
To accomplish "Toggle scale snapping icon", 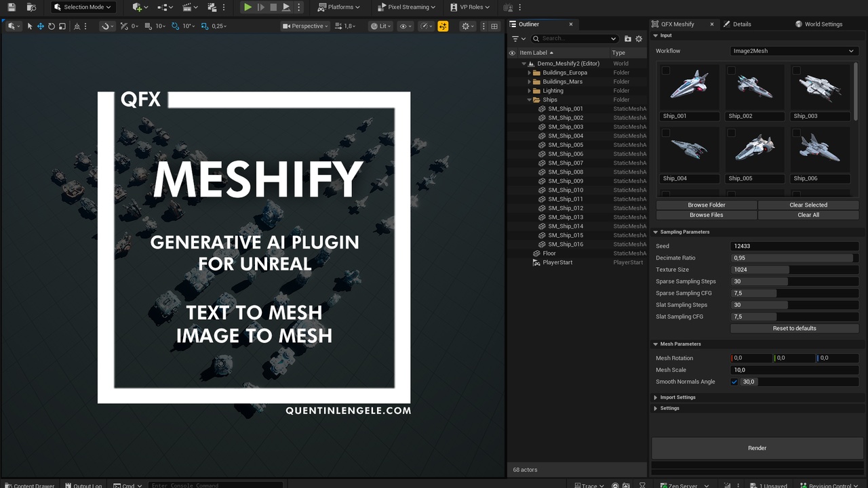I will coord(205,26).
